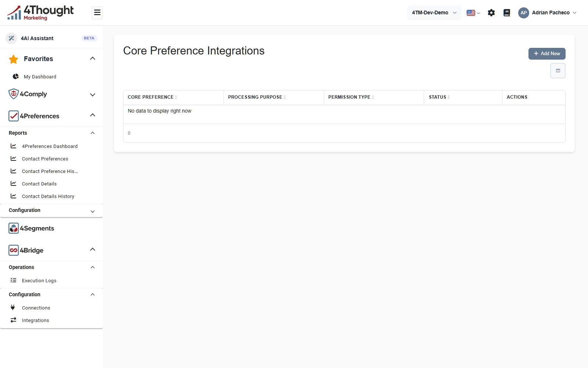Collapse the 4Preferences section chevron

[93, 115]
